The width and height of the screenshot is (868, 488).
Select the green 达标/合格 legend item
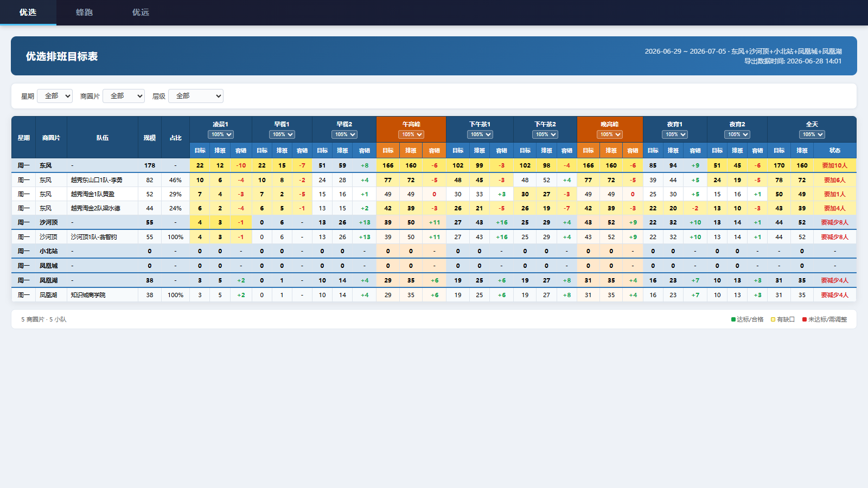[x=747, y=319]
